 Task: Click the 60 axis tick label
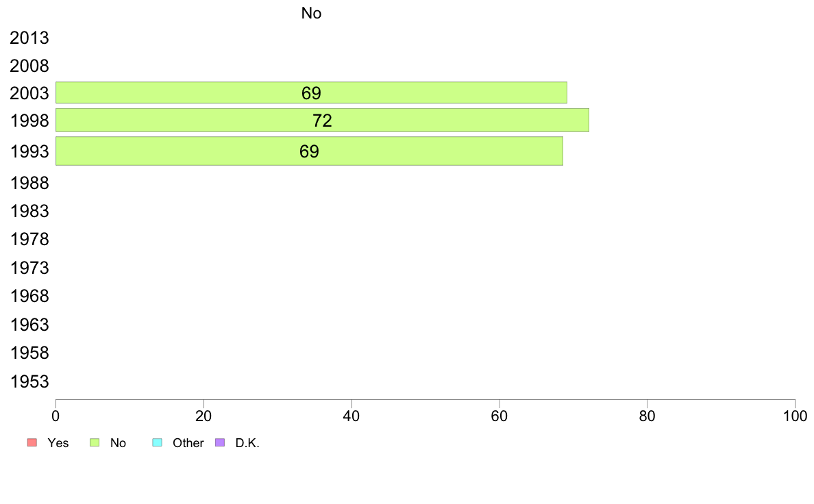500,416
